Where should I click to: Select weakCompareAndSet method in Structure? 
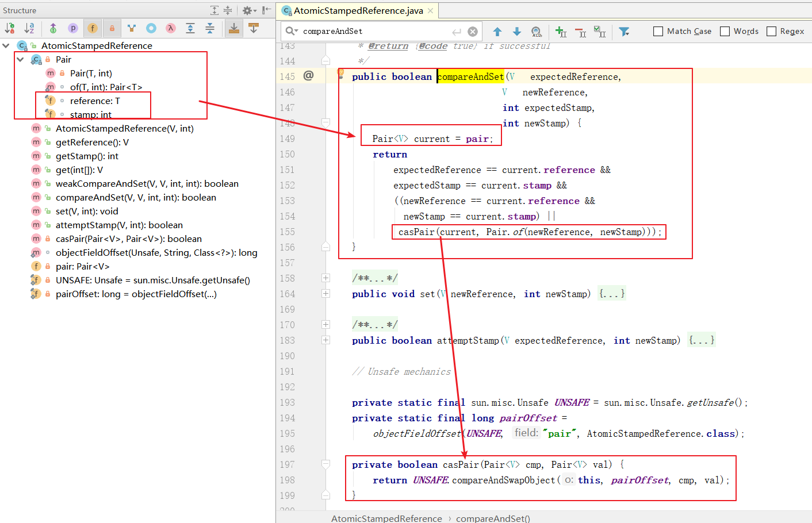pos(147,183)
